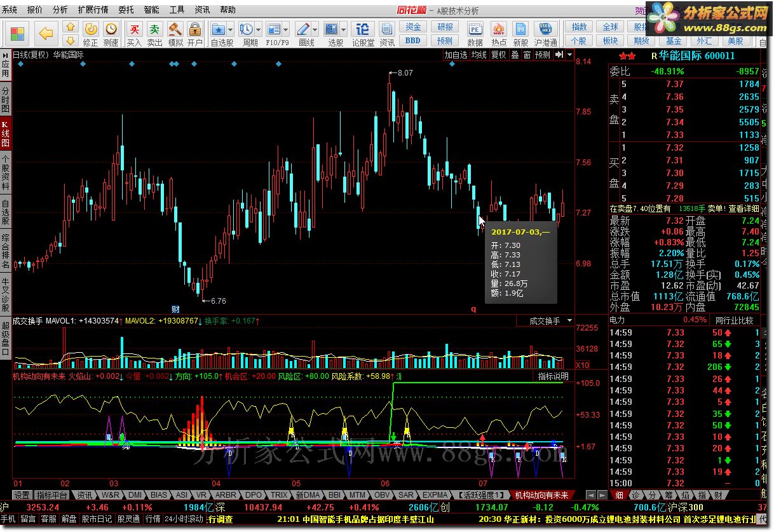This screenshot has width=774, height=532.
Task: Open the 帮助 menu
Action: click(x=227, y=10)
